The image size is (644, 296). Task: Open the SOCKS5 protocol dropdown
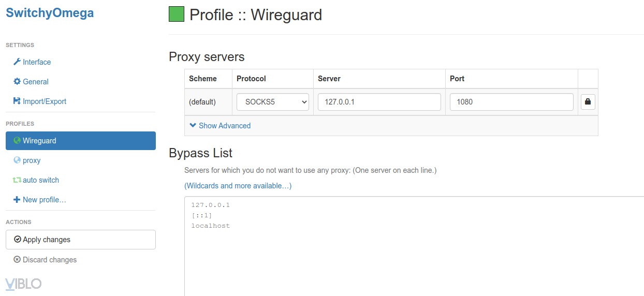coord(273,102)
